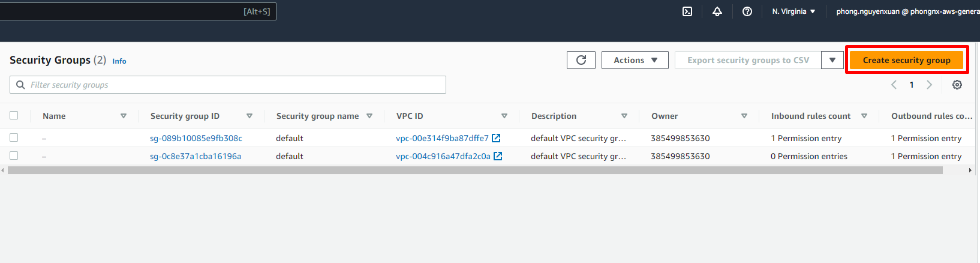Open the CloudShell terminal icon
The image size is (980, 263).
687,11
